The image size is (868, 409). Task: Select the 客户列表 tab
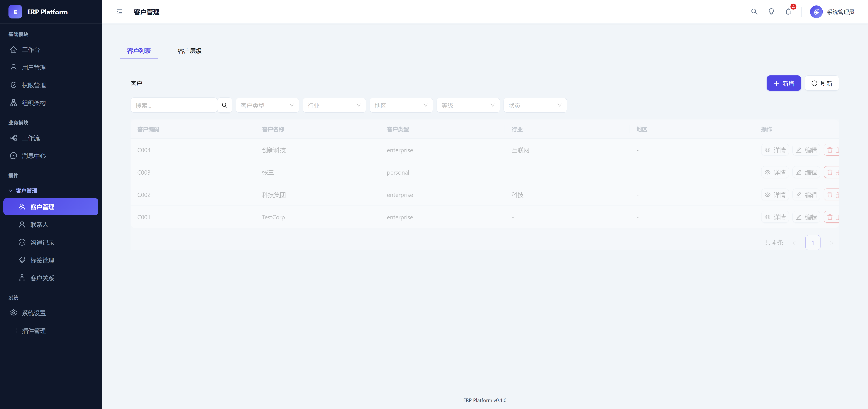click(139, 51)
